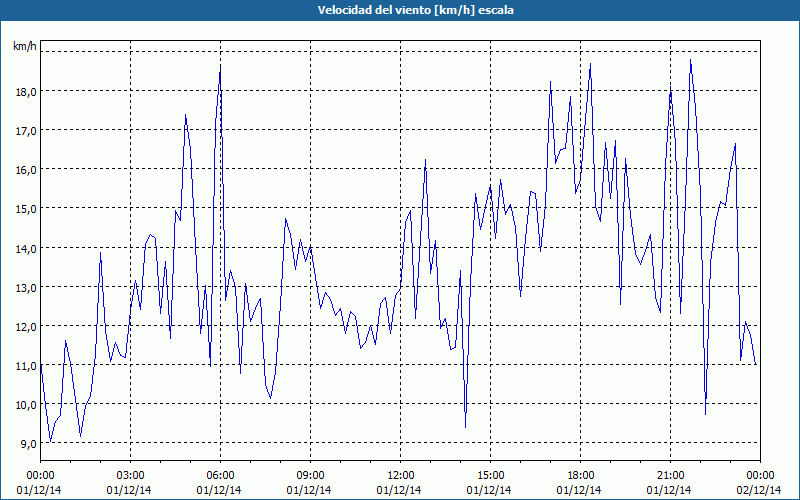Click the '18:00' time axis label

click(581, 476)
